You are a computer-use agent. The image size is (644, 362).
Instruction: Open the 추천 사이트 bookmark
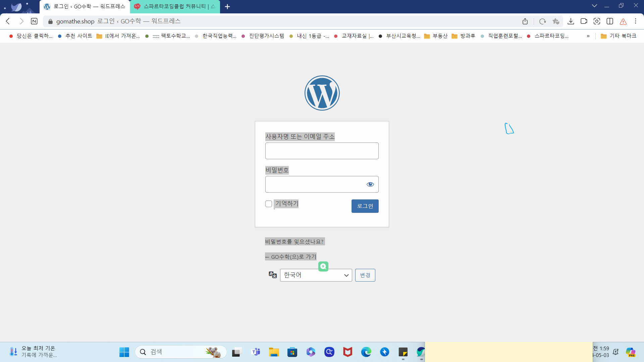tap(75, 36)
